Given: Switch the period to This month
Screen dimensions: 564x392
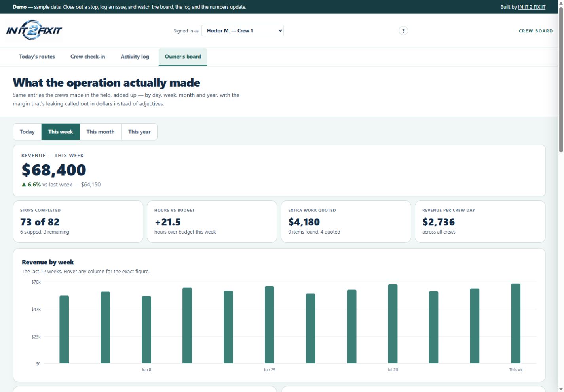Looking at the screenshot, I should pyautogui.click(x=101, y=132).
